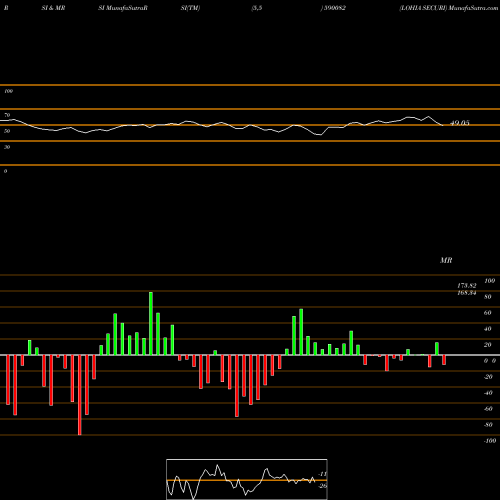Click the MR axis -20 label

click(488, 377)
